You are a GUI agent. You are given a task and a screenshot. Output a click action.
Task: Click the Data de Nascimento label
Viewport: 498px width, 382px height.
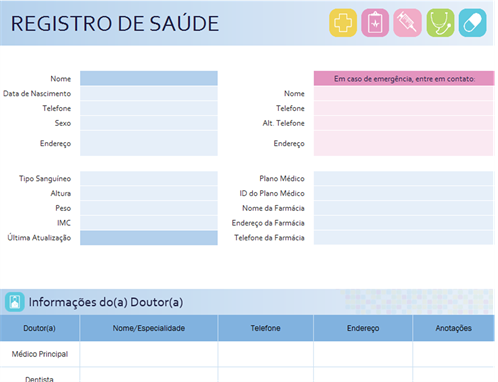(x=37, y=93)
